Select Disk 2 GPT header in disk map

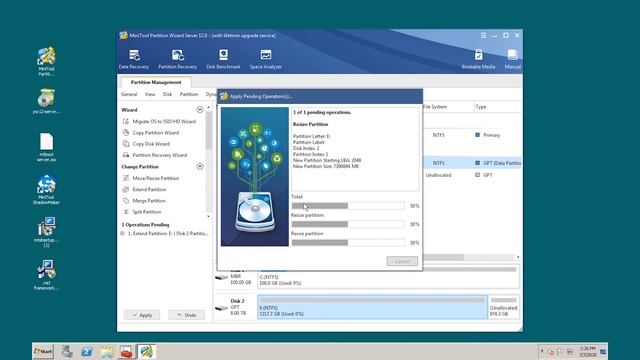click(235, 307)
